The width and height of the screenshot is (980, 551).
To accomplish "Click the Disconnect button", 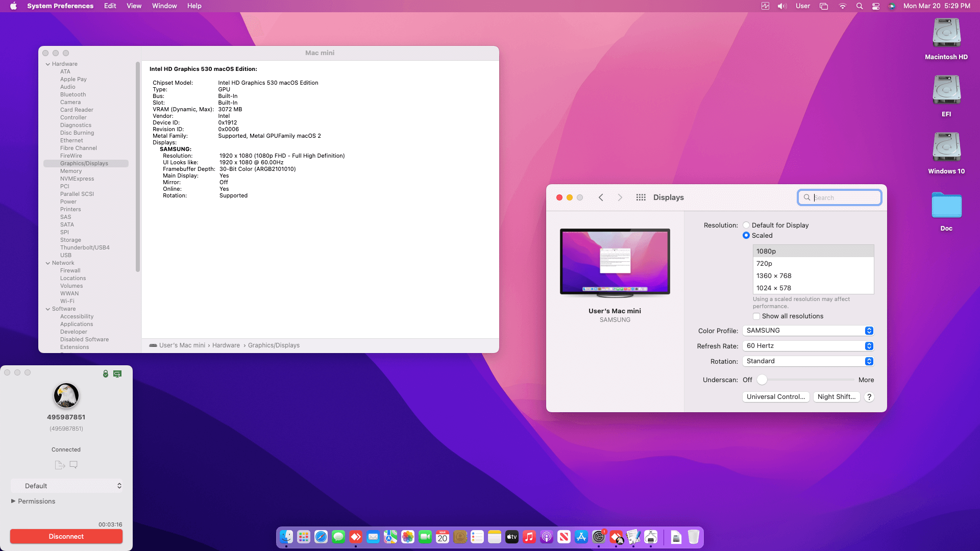I will 66,536.
